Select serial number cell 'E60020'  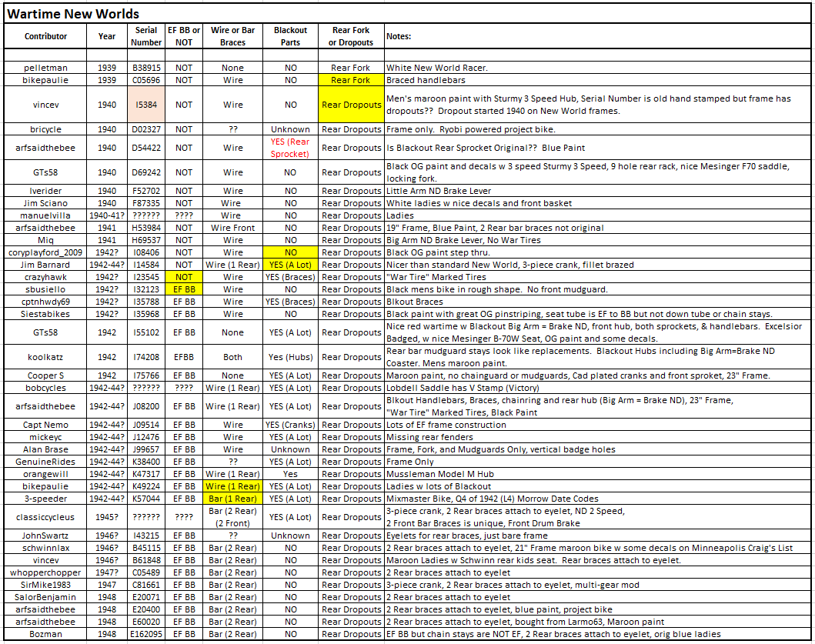point(146,622)
